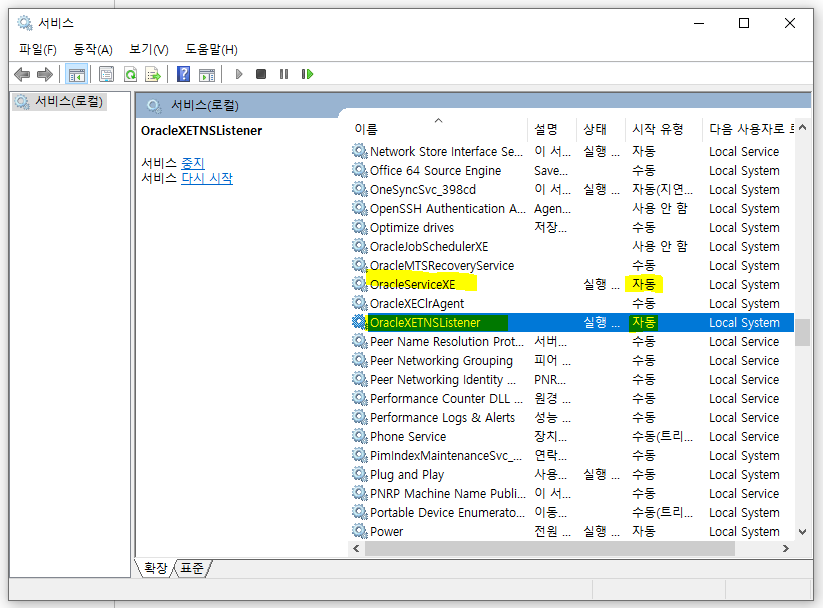Image resolution: width=823 pixels, height=608 pixels.
Task: Open the Properties toolbar icon
Action: click(107, 75)
